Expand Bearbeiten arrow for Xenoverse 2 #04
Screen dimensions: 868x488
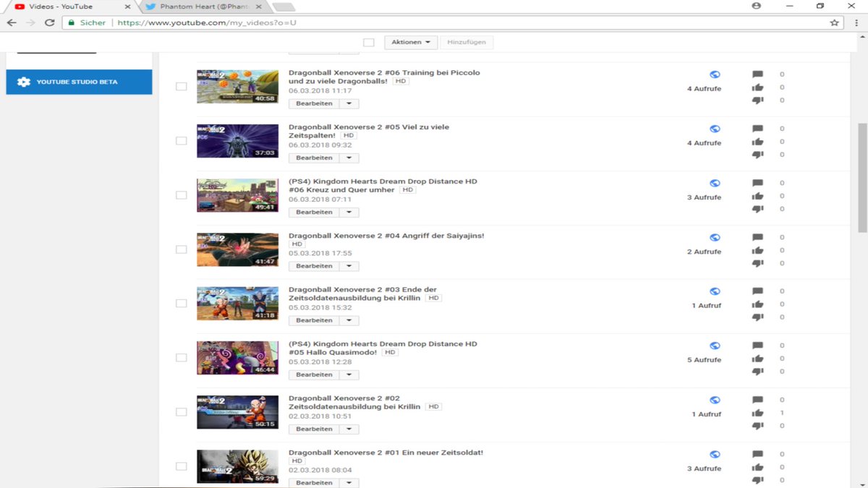coord(349,266)
